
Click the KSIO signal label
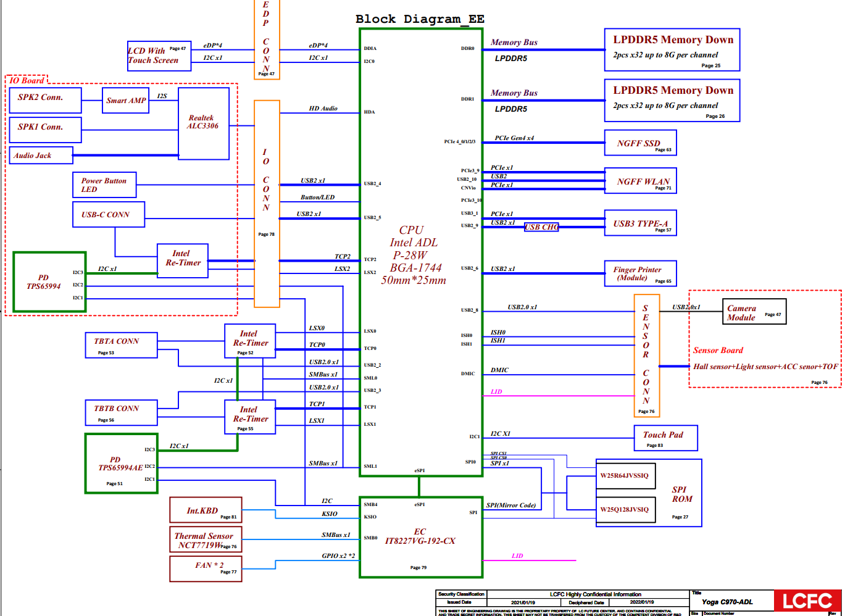click(330, 514)
